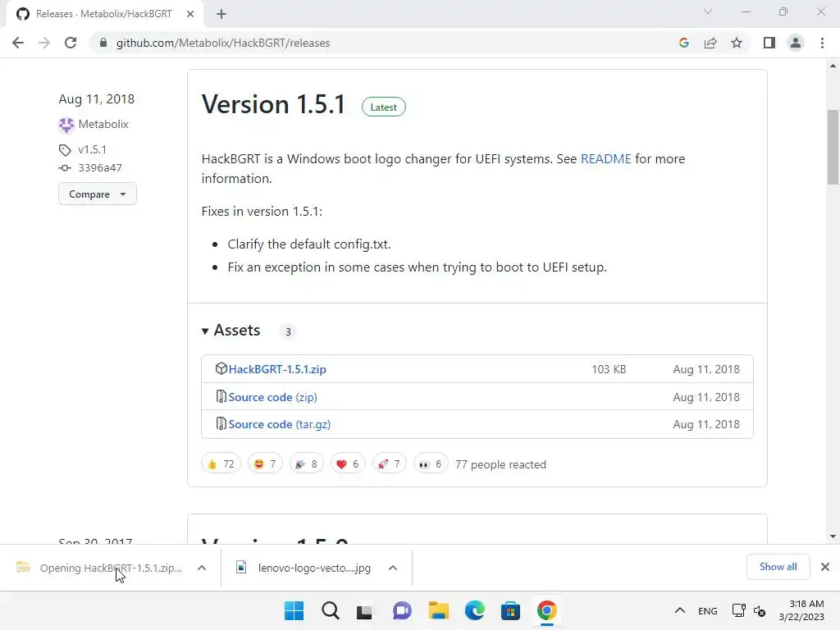
Task: Open Google search icon in address bar
Action: (x=683, y=43)
